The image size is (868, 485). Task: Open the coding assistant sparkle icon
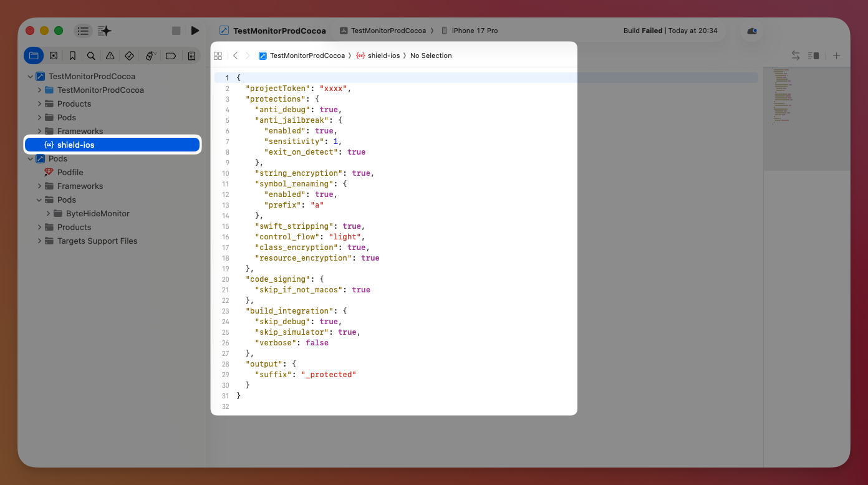click(x=105, y=31)
